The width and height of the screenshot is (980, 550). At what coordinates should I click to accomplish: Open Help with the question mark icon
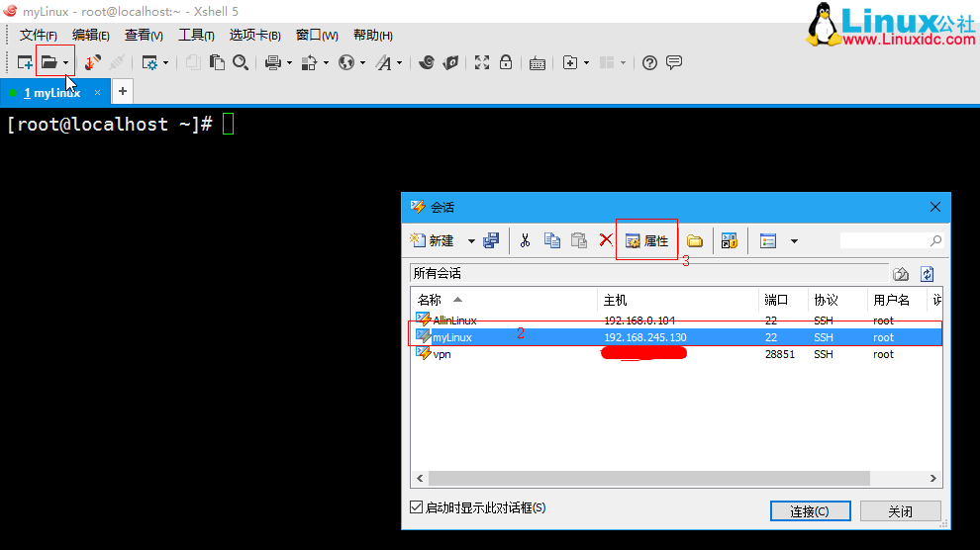(649, 62)
